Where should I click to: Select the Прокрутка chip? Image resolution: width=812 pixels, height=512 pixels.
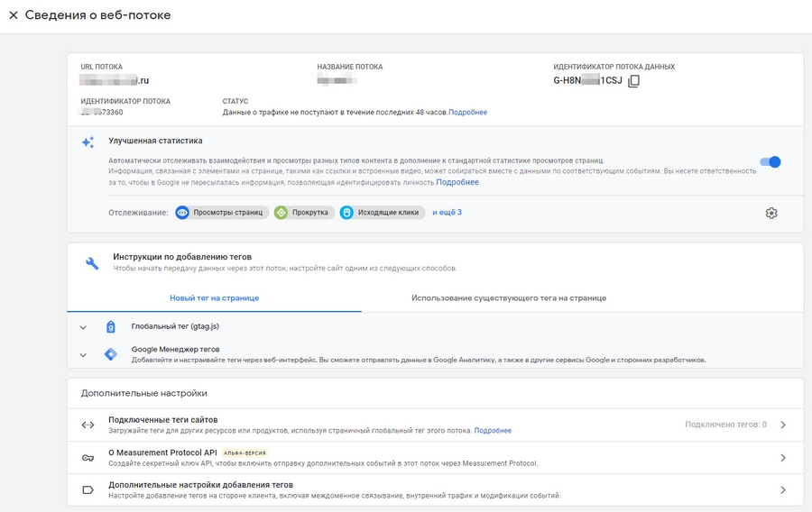304,213
